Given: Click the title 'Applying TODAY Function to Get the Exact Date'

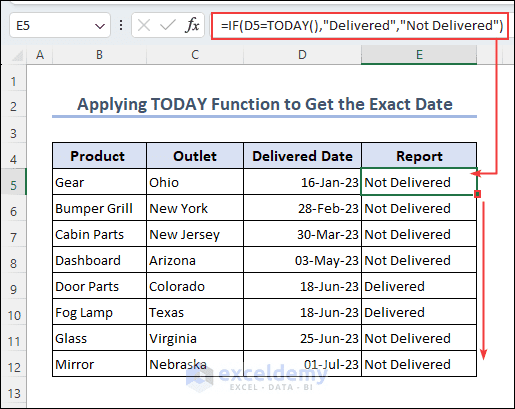Looking at the screenshot, I should 265,104.
